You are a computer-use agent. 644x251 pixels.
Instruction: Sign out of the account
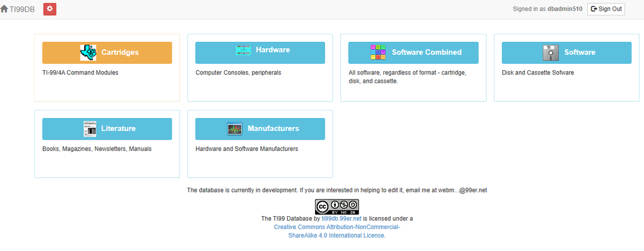pyautogui.click(x=606, y=9)
